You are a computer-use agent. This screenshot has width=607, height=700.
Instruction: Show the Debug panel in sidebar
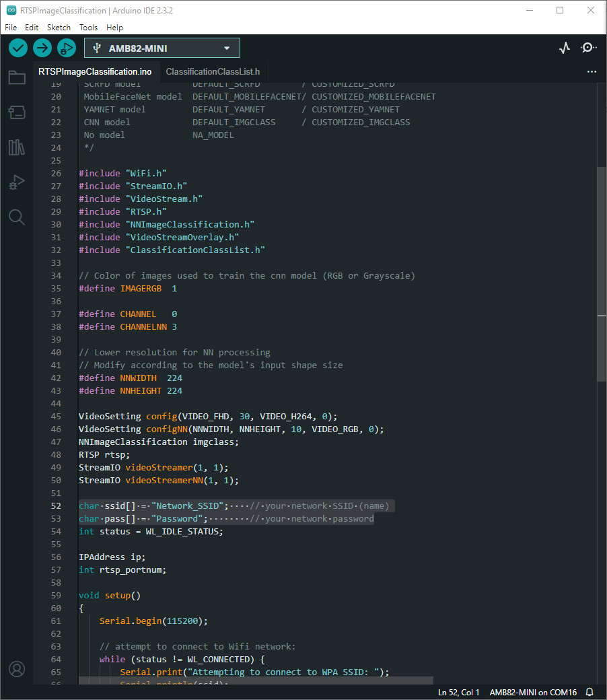click(17, 182)
